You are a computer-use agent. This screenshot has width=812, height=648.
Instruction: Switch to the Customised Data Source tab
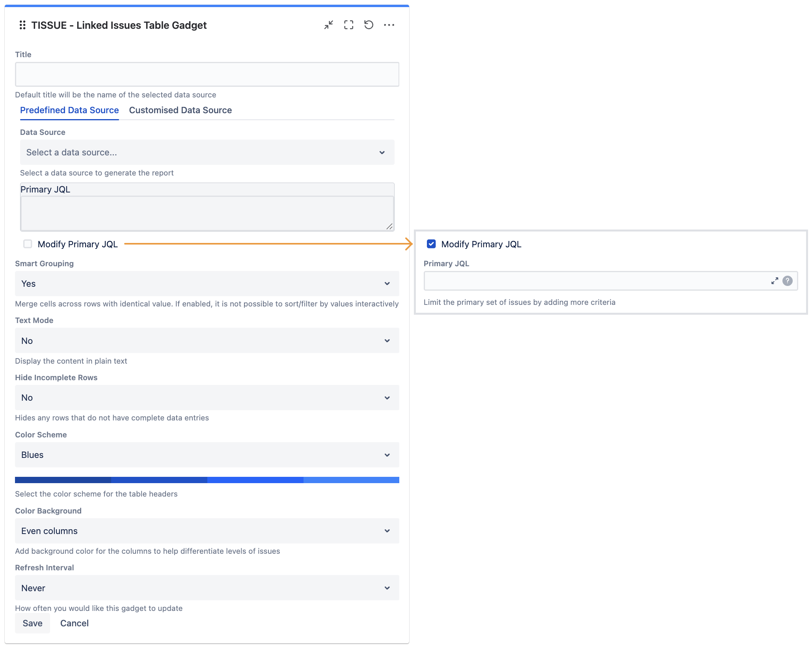click(180, 110)
